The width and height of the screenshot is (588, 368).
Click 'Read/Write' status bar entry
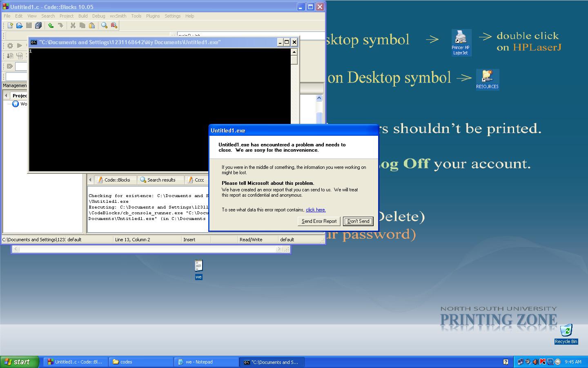pos(251,240)
